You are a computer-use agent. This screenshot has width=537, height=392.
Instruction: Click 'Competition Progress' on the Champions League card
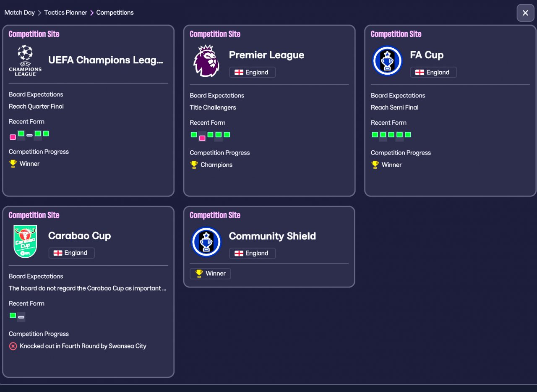coord(39,152)
